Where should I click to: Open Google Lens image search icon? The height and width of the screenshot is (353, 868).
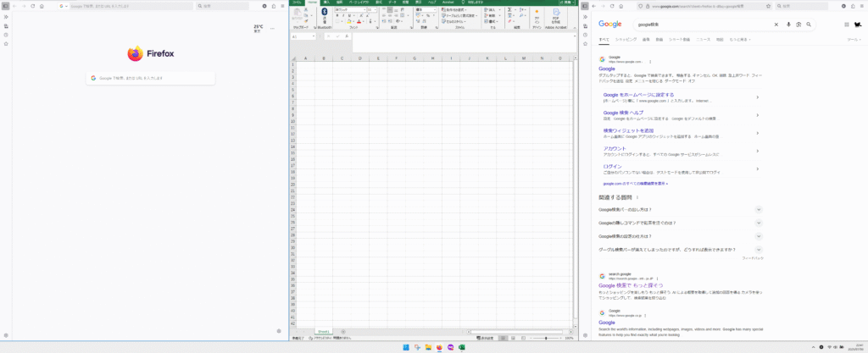tap(798, 25)
